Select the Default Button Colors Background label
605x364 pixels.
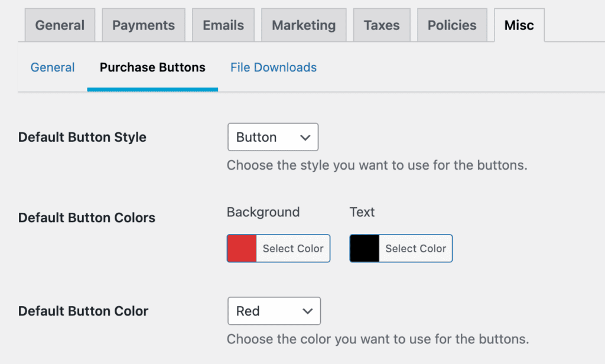pyautogui.click(x=263, y=212)
